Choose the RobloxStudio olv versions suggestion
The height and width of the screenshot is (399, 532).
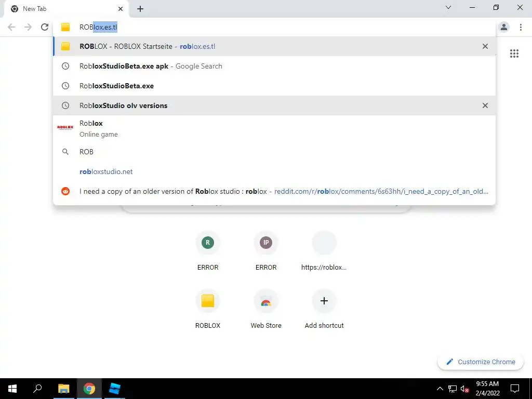pos(274,105)
